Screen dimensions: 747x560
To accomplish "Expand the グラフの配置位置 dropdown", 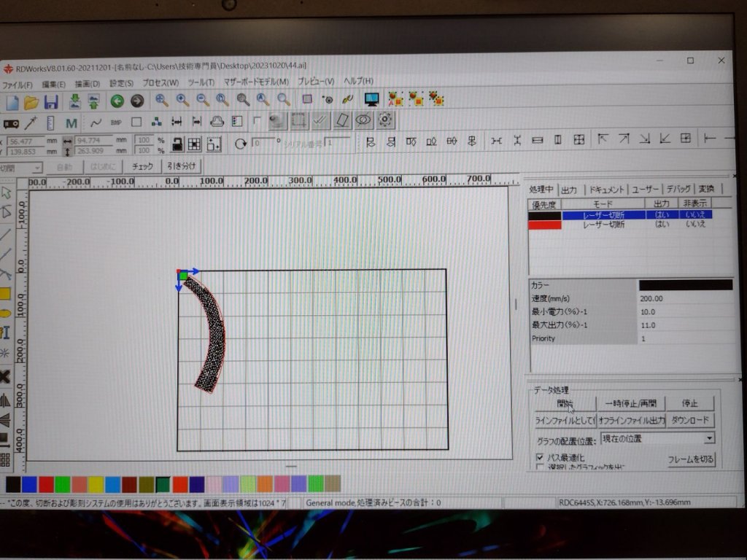I will [x=709, y=438].
